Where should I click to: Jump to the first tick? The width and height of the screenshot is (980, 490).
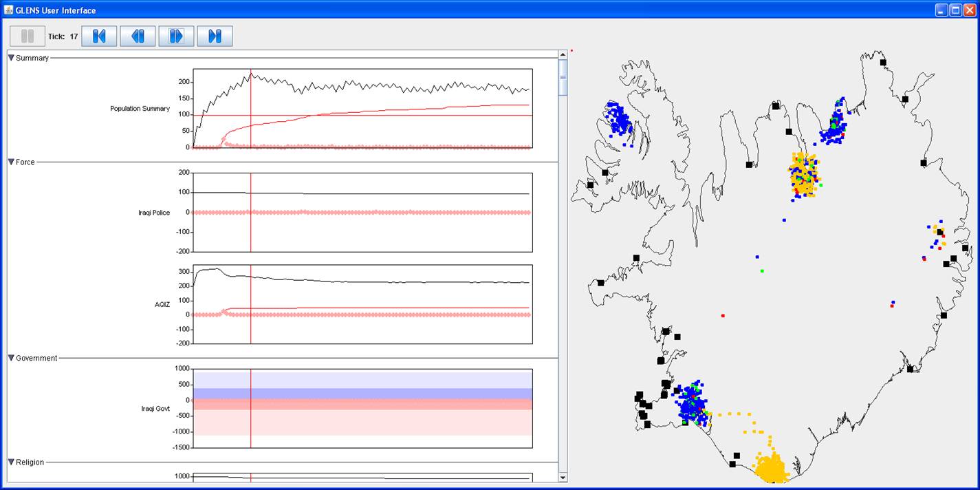pyautogui.click(x=99, y=36)
